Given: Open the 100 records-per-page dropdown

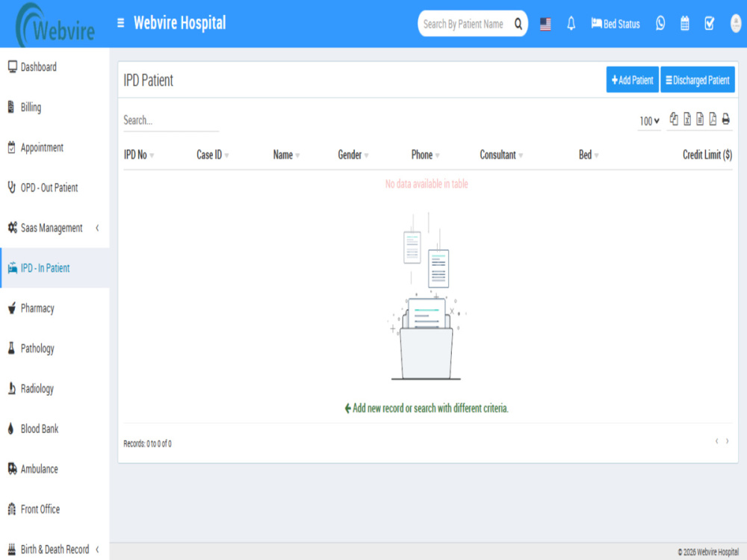Looking at the screenshot, I should 649,121.
